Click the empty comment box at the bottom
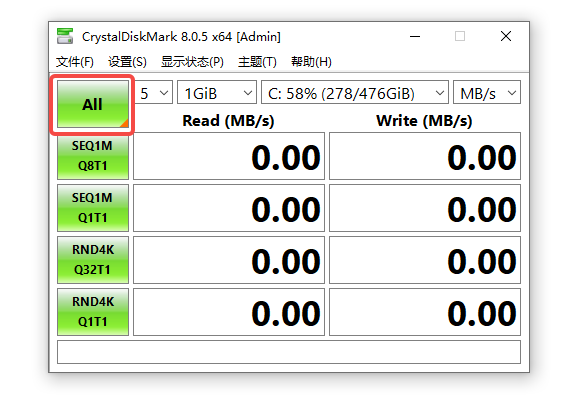Image resolution: width=583 pixels, height=397 pixels. pos(289,352)
